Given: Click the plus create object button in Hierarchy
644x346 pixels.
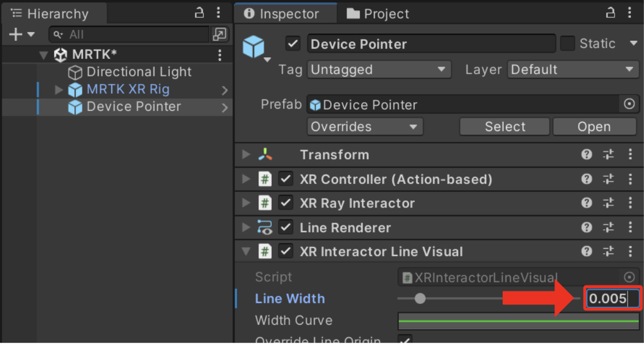Looking at the screenshot, I should pos(16,34).
